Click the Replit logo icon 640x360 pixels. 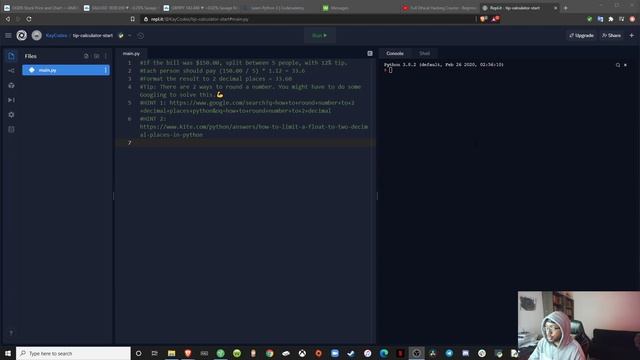pyautogui.click(x=22, y=36)
